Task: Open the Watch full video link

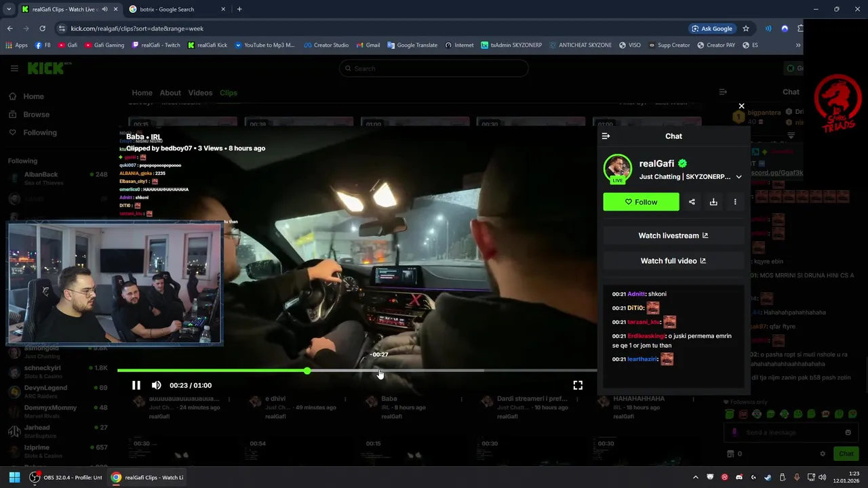Action: (x=673, y=261)
